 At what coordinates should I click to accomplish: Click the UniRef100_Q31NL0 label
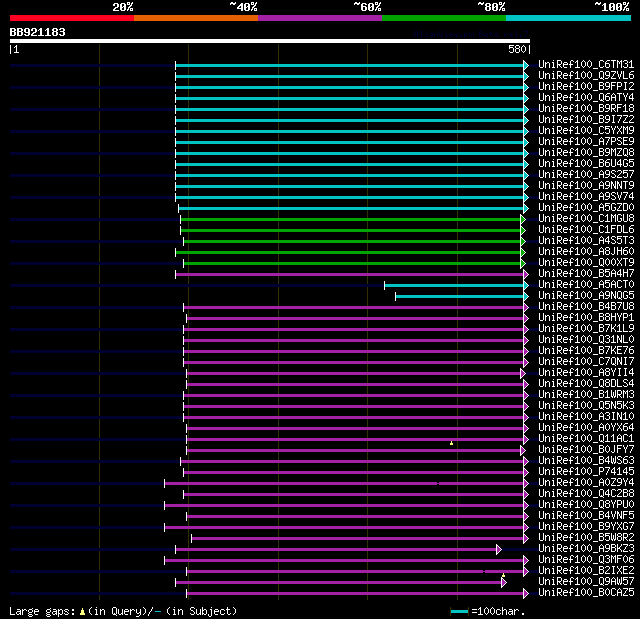pos(586,340)
